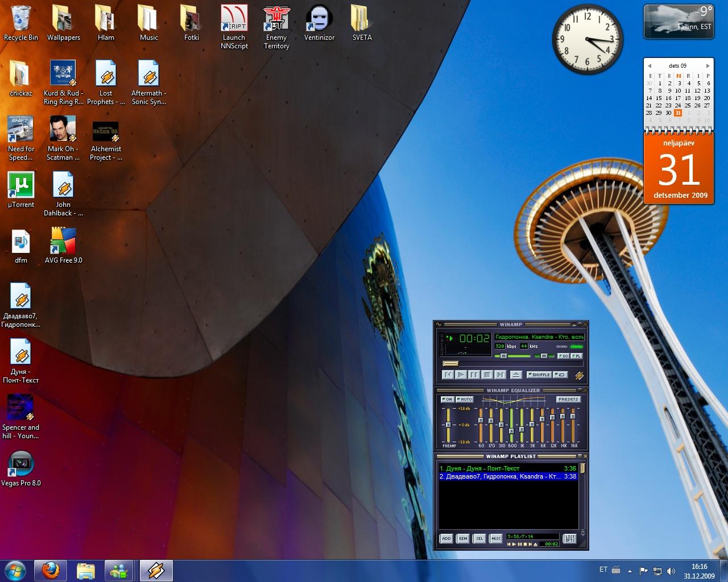This screenshot has width=728, height=582.
Task: Open the Ventinizor desktop shortcut
Action: [319, 23]
